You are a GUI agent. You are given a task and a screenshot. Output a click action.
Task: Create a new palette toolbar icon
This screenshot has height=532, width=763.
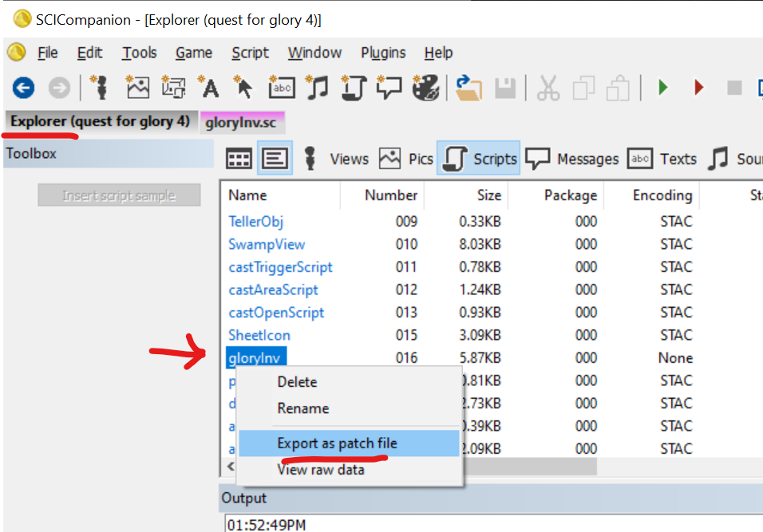click(x=425, y=88)
